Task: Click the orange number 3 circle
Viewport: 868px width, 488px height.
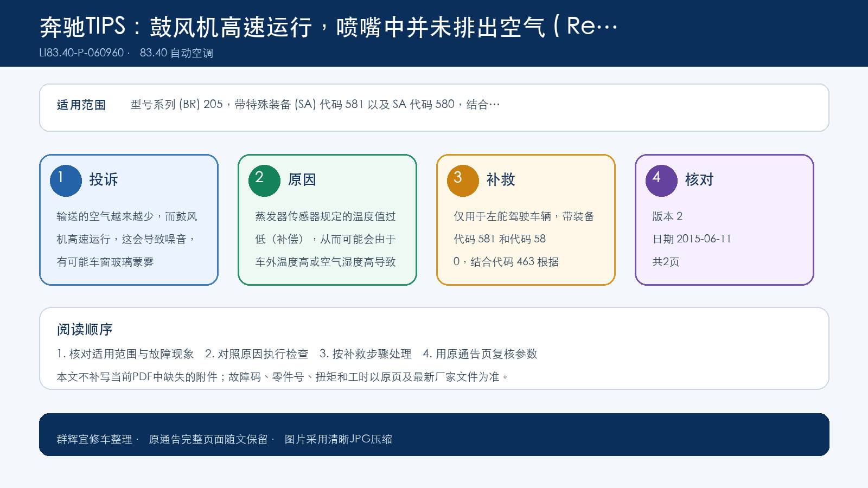Action: tap(463, 181)
